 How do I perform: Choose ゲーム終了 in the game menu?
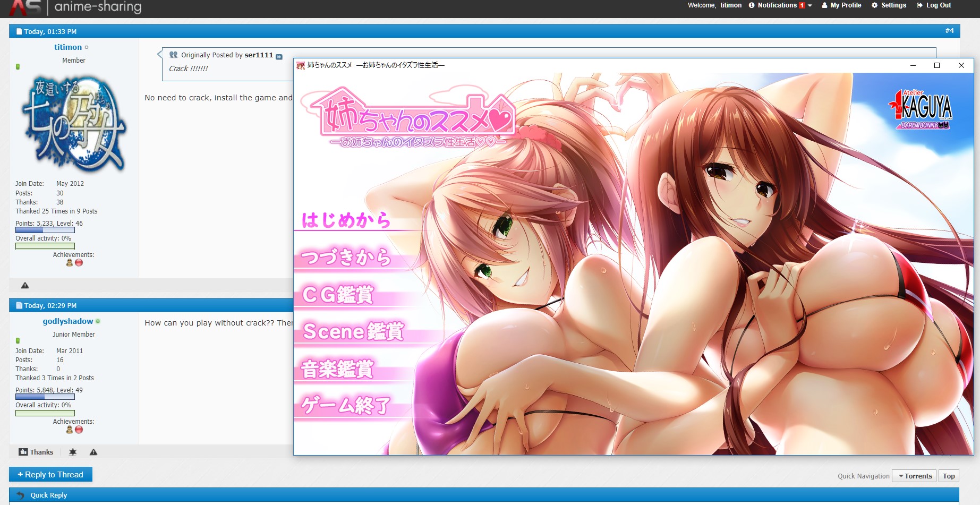click(346, 406)
